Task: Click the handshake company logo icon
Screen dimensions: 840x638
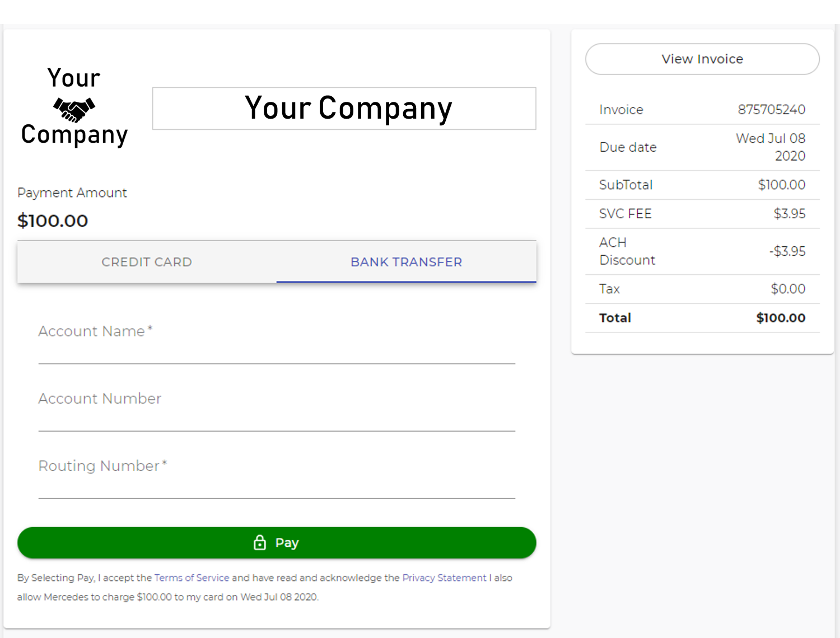Action: [74, 109]
